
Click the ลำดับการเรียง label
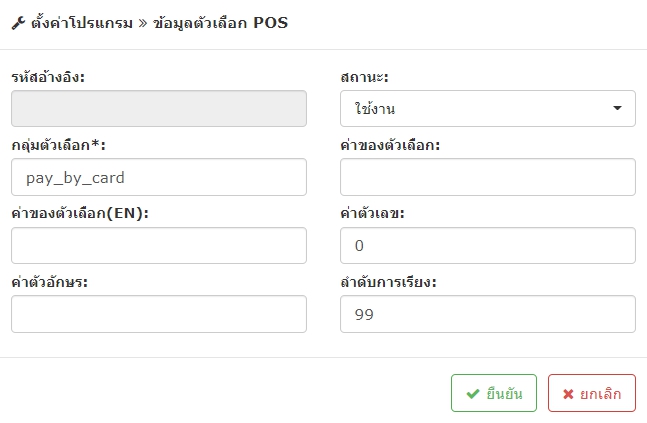[x=388, y=282]
